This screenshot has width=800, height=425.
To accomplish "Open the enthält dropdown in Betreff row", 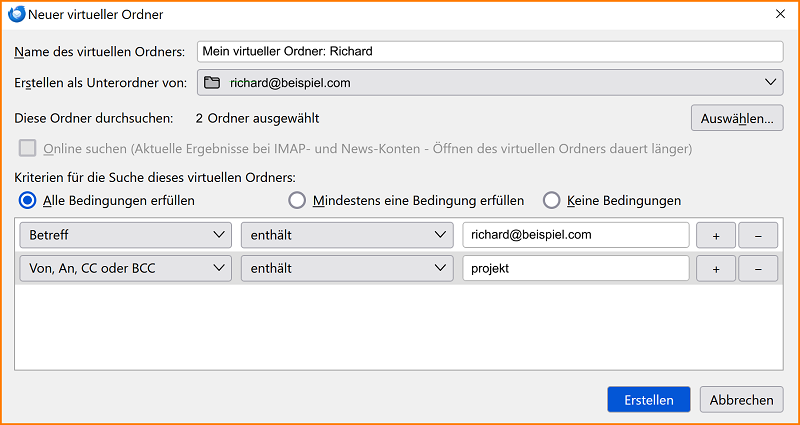I will 347,235.
